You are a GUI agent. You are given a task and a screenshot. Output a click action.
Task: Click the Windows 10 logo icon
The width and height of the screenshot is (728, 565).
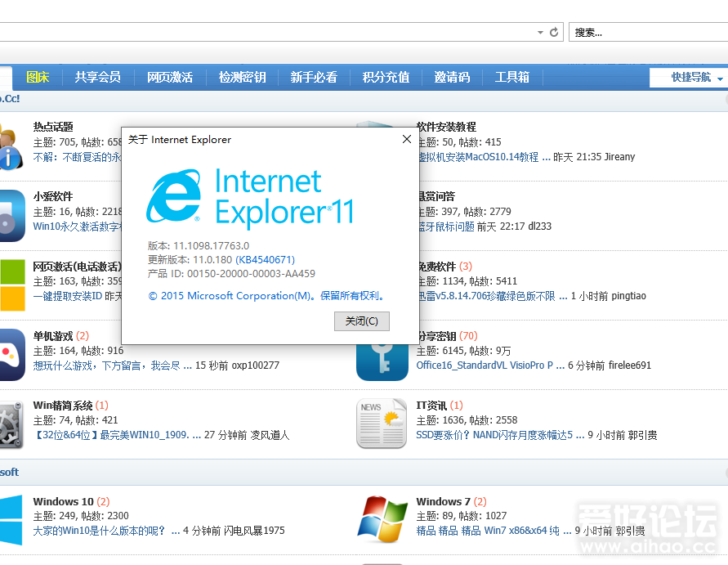(x=11, y=519)
